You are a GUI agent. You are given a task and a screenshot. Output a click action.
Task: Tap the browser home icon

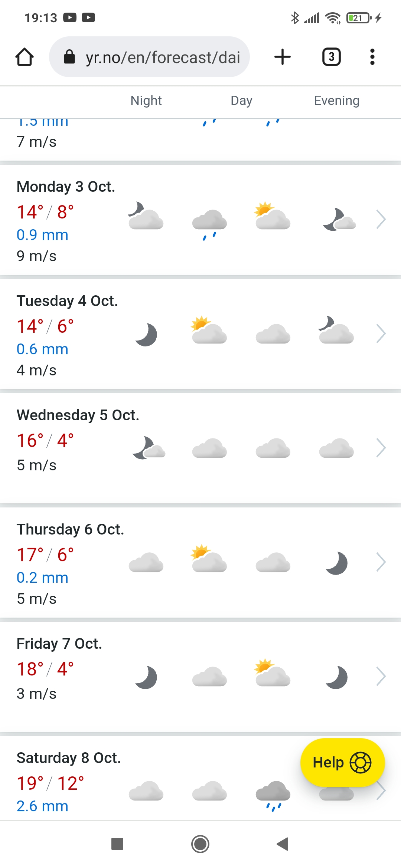(25, 57)
